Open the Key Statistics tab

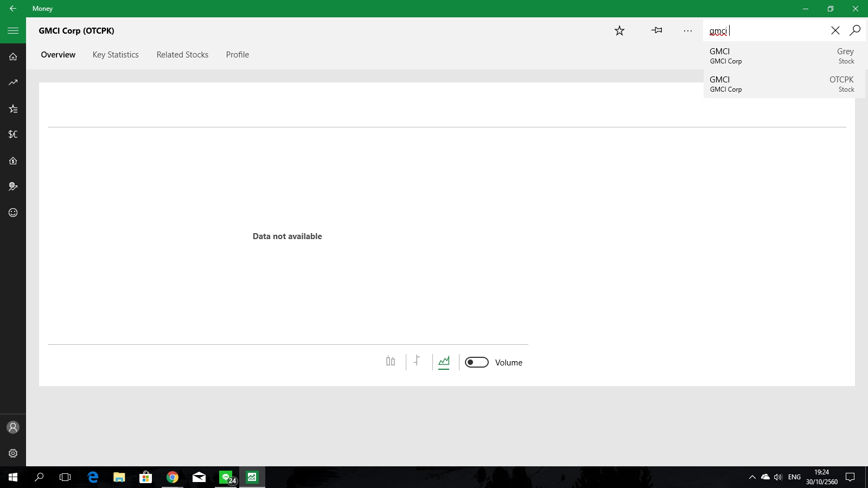[116, 55]
